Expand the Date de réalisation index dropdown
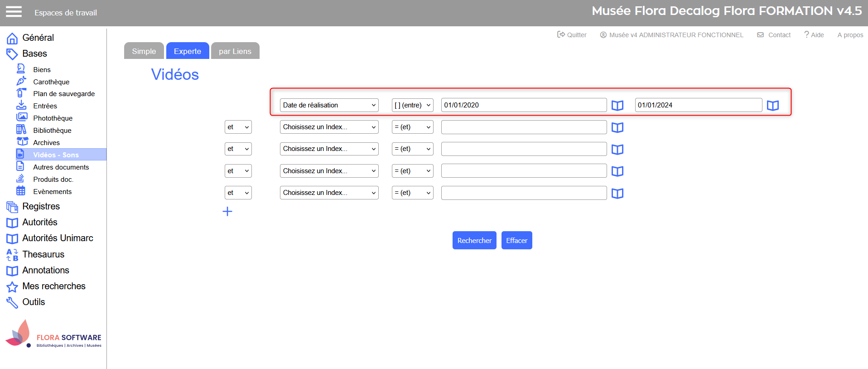 pos(329,105)
